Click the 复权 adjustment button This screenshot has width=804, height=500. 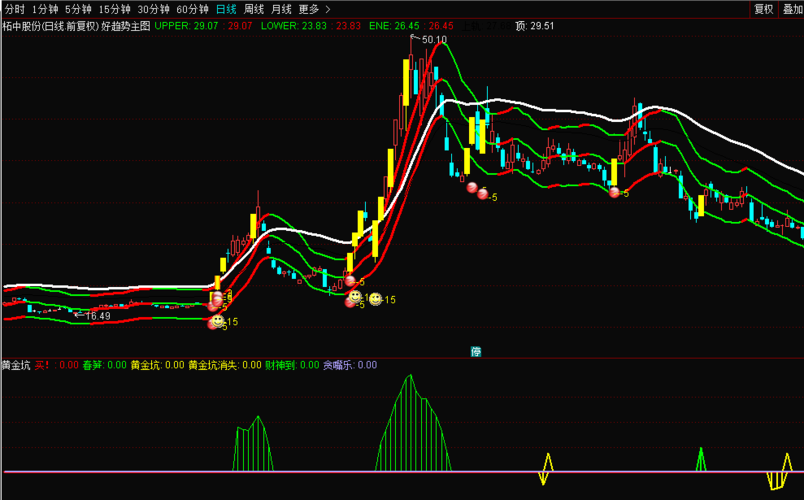[763, 9]
